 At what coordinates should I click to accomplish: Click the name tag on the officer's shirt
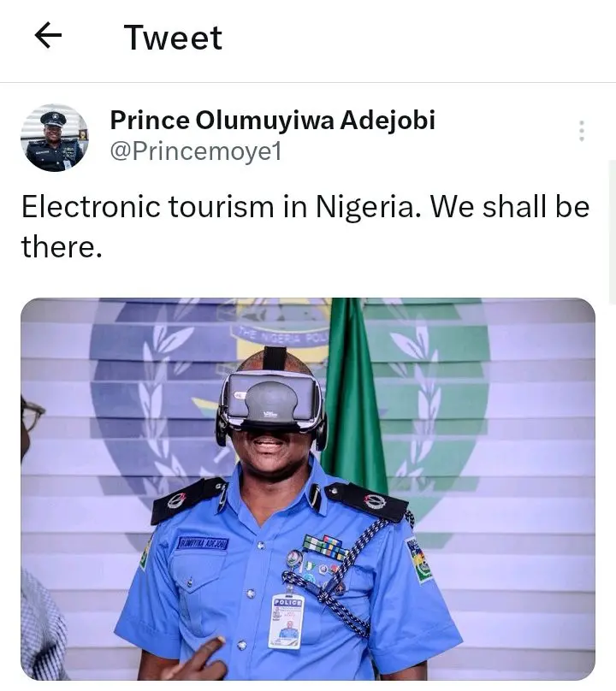(x=203, y=543)
